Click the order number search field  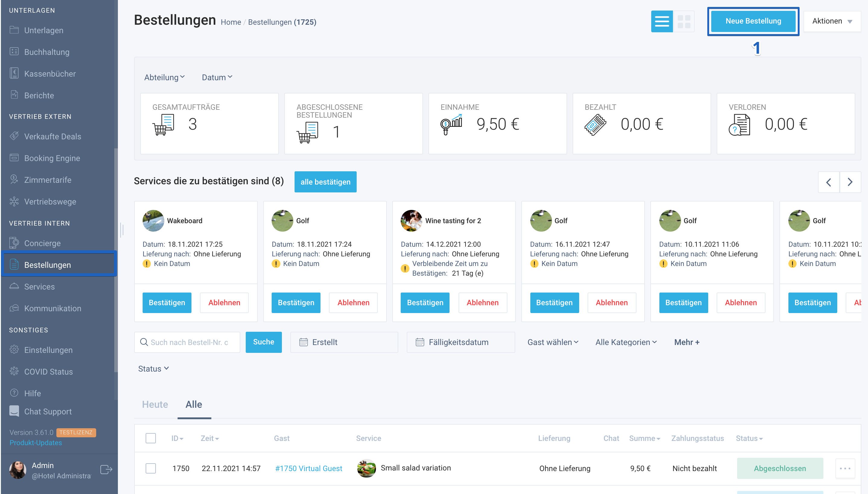(x=187, y=342)
